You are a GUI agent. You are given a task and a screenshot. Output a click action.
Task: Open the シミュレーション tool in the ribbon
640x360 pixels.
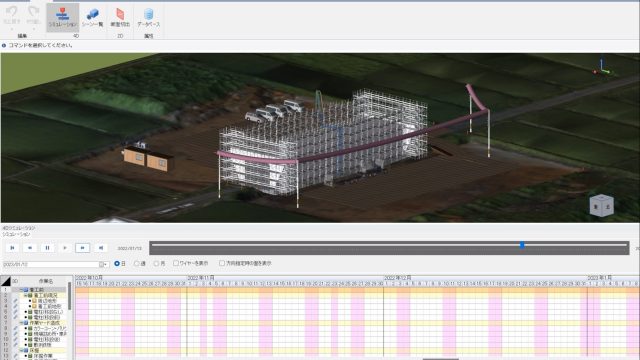tap(62, 17)
